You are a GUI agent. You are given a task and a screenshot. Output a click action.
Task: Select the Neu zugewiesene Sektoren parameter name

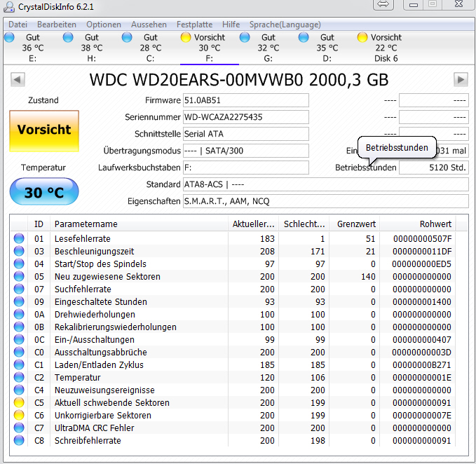pos(107,277)
